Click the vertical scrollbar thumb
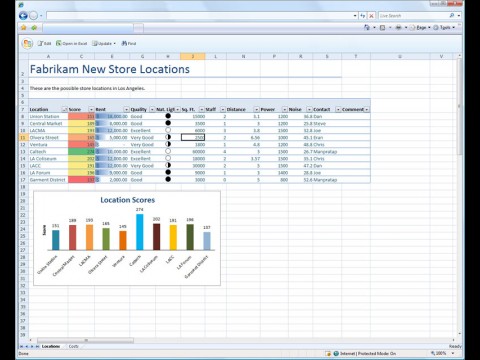The image size is (480, 360). 459,106
